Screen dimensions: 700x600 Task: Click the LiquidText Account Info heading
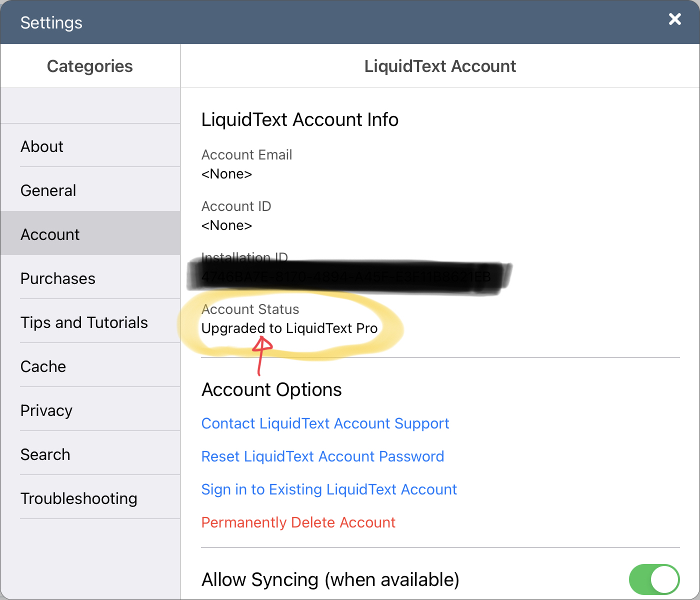(300, 120)
